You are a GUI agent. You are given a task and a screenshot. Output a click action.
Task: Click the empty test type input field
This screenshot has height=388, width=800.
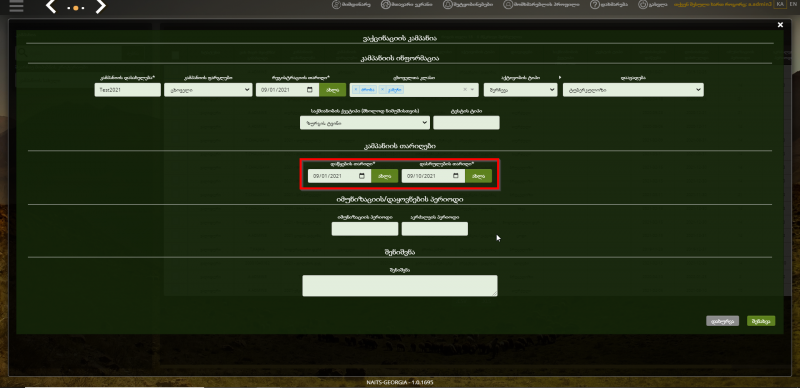tap(466, 123)
